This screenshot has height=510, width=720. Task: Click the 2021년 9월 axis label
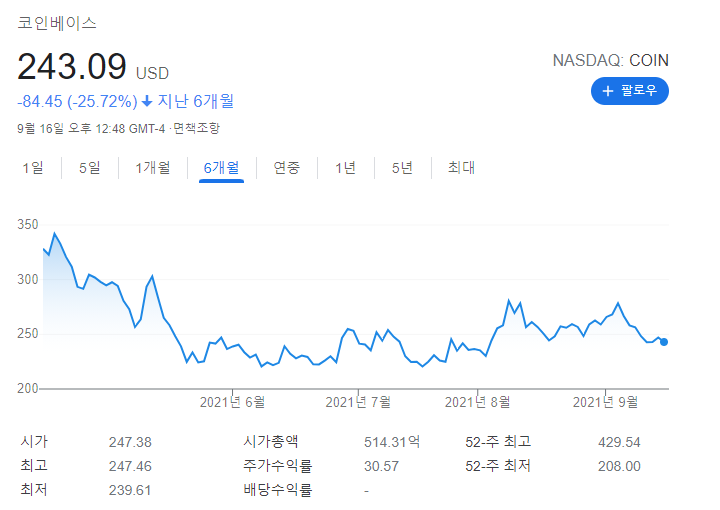tap(605, 402)
